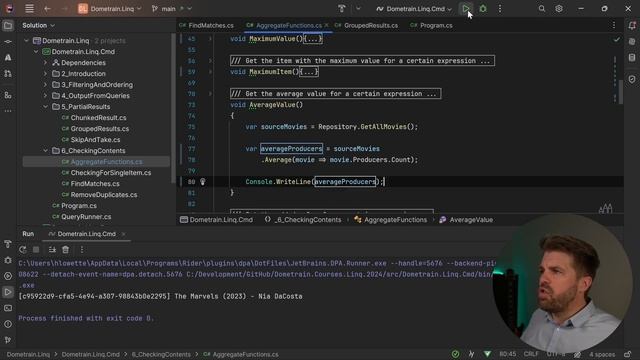Expand the 4_OutputFromQueries folder
Viewport: 640px width, 360px height.
coord(45,96)
